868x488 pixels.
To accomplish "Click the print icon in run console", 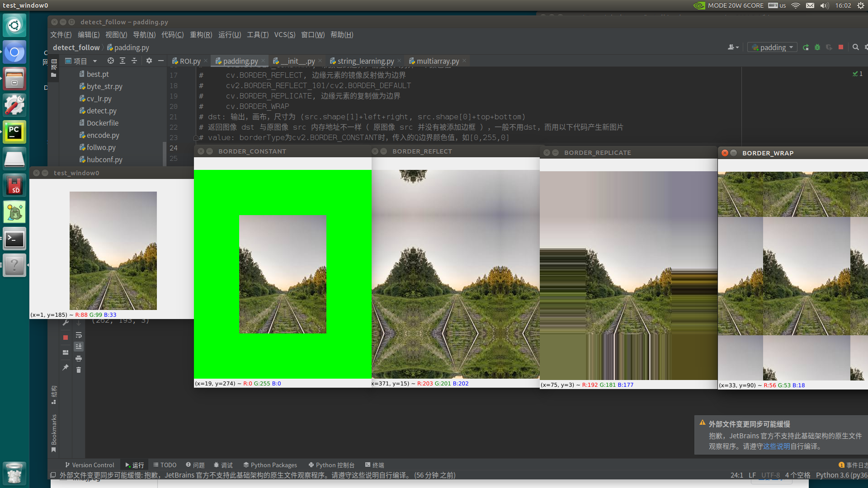I will click(79, 358).
